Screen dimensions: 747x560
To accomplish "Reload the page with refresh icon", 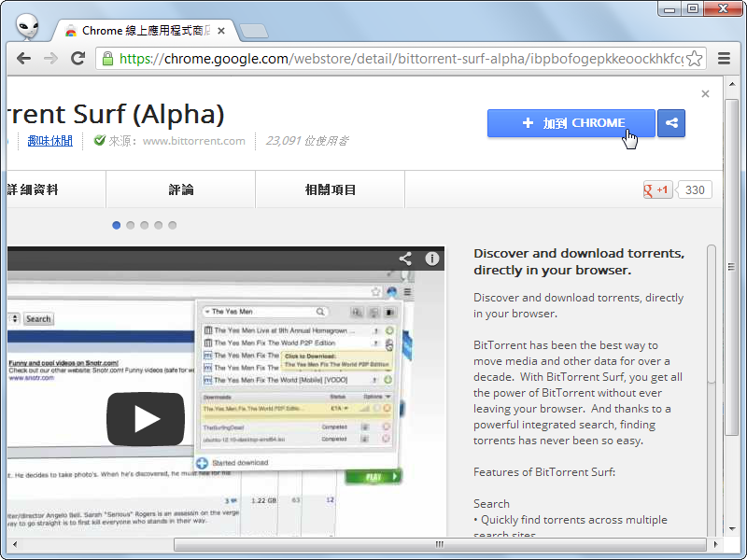I will click(78, 58).
